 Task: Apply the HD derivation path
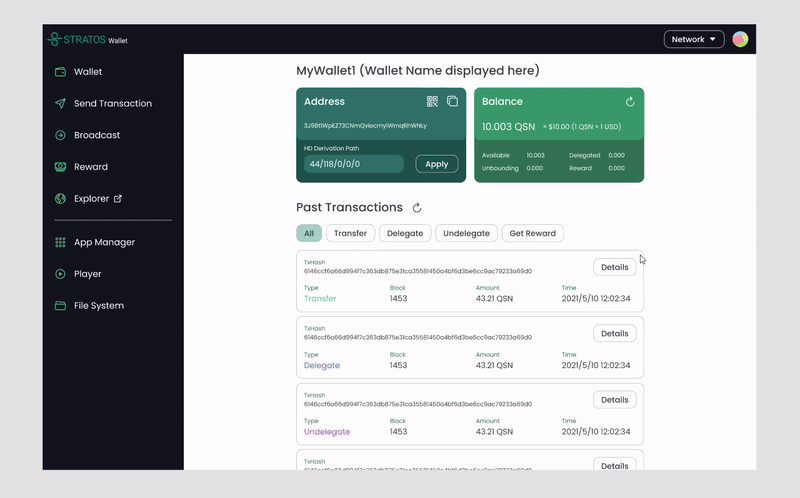tap(436, 164)
